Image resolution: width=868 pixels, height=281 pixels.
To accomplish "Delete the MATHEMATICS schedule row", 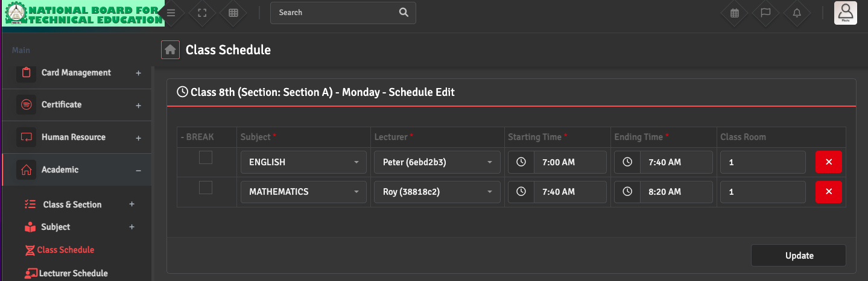I will (x=828, y=192).
